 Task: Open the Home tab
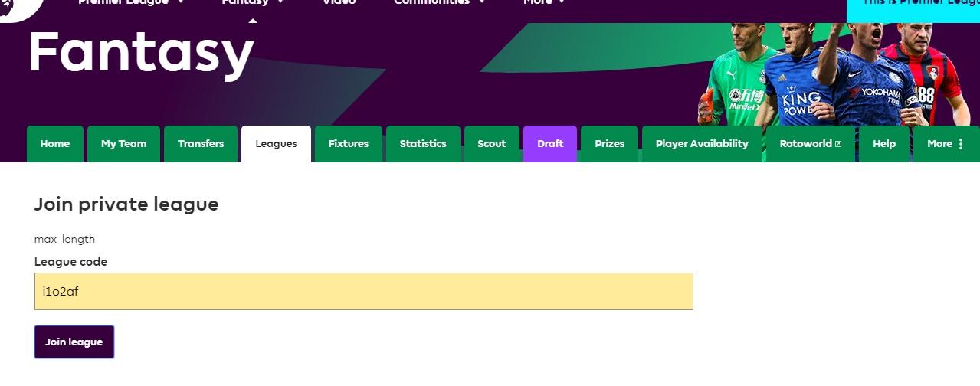click(55, 144)
